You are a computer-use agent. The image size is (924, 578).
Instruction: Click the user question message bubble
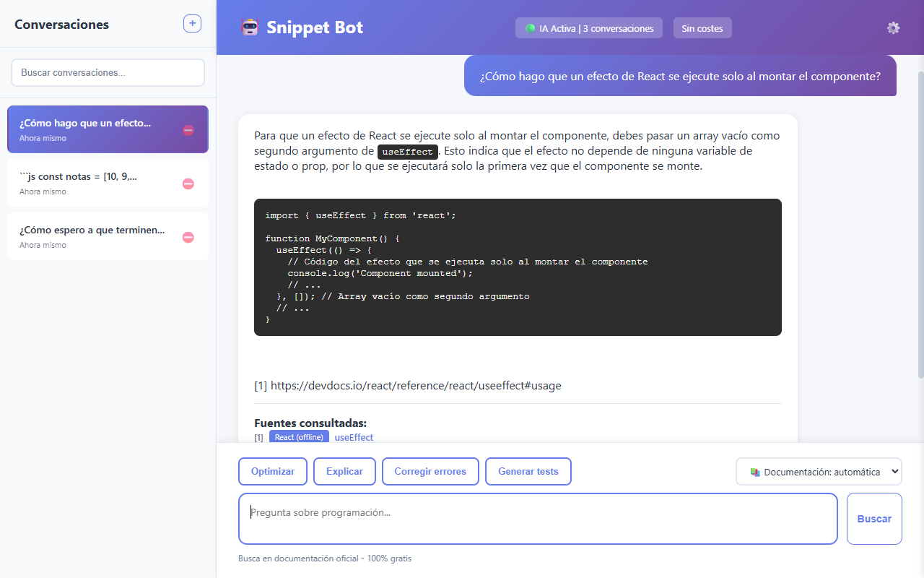[680, 76]
